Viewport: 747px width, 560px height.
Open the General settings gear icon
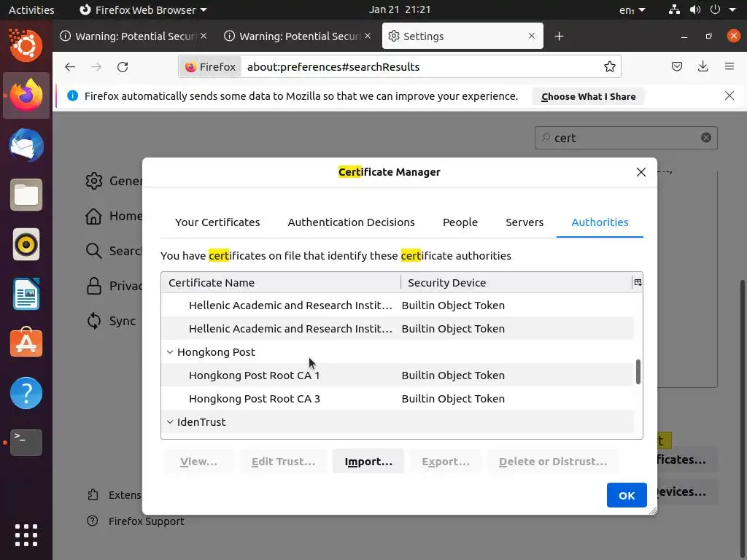pyautogui.click(x=94, y=181)
